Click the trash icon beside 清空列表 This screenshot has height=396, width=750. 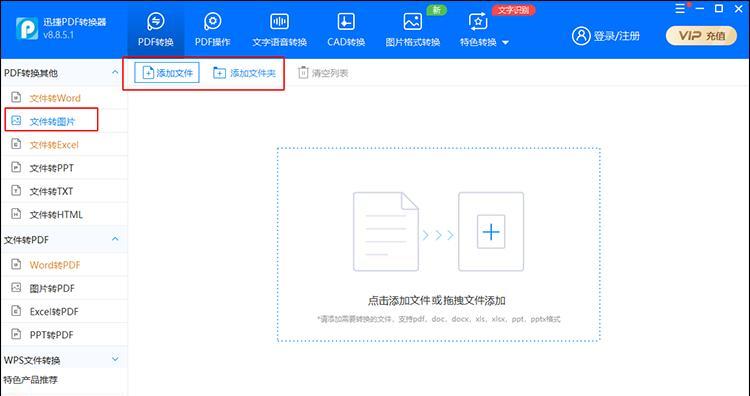pyautogui.click(x=303, y=73)
